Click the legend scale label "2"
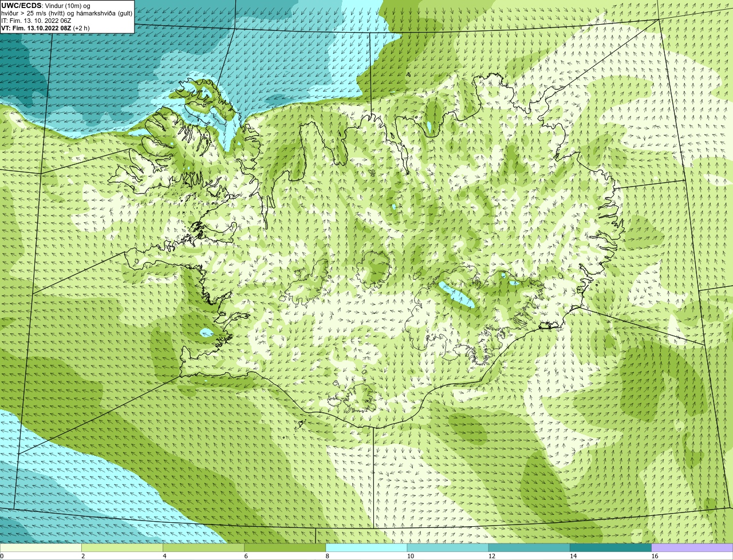Image resolution: width=733 pixels, height=560 pixels. click(x=83, y=556)
